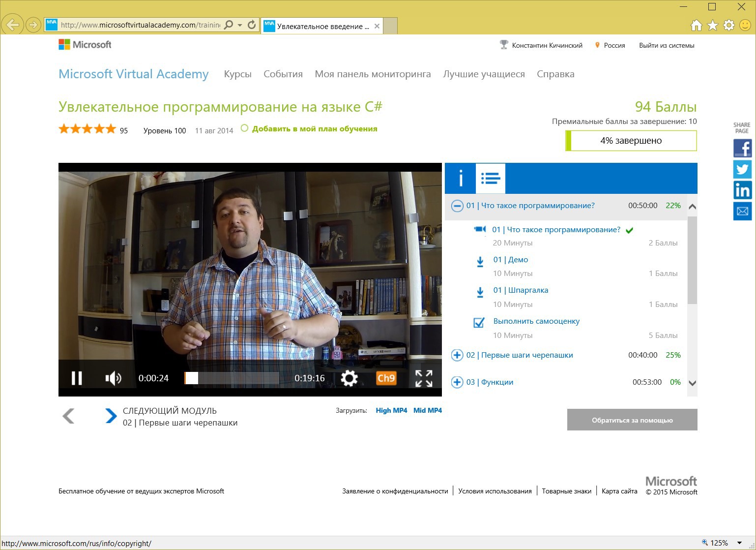The height and width of the screenshot is (550, 756).
Task: Click the 4% завершено progress bar
Action: (x=631, y=141)
